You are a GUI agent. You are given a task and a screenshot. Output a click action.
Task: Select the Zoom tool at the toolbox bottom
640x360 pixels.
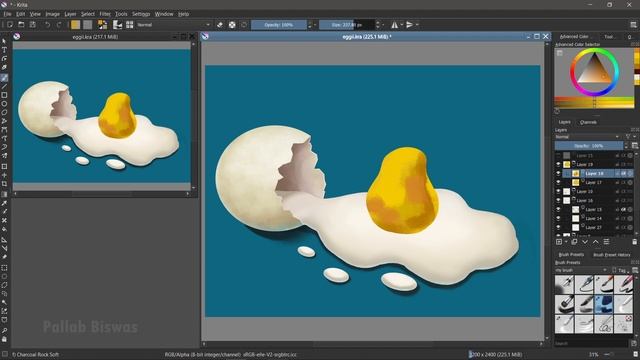click(x=4, y=330)
